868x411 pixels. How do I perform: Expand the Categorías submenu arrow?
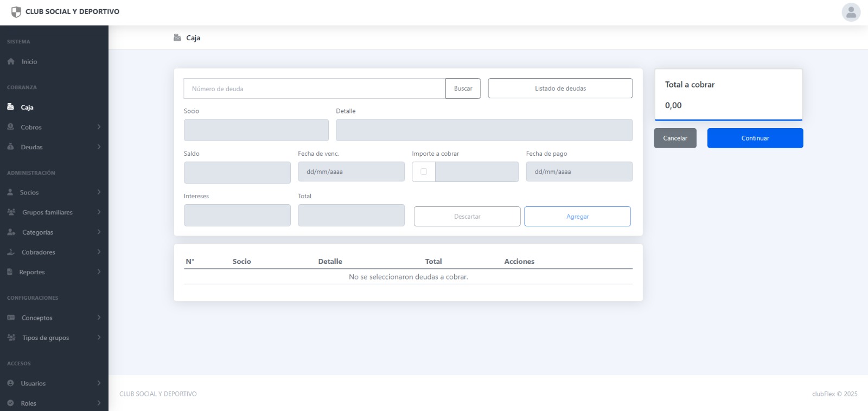(99, 232)
